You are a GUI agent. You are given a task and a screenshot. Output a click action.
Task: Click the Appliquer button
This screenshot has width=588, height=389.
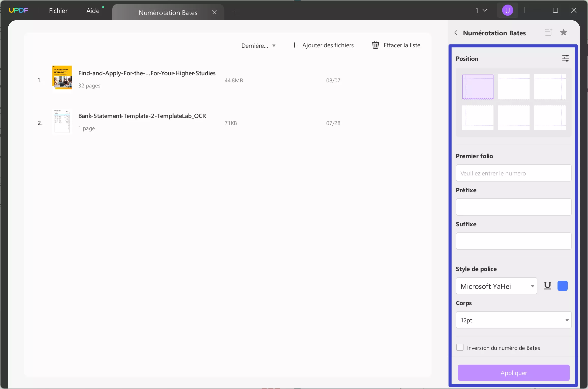tap(513, 373)
